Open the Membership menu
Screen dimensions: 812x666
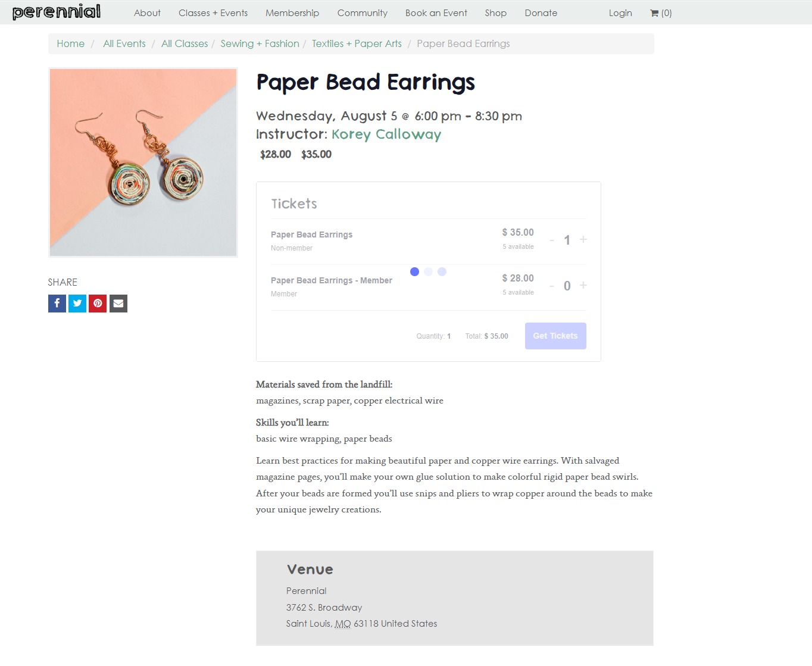(292, 13)
